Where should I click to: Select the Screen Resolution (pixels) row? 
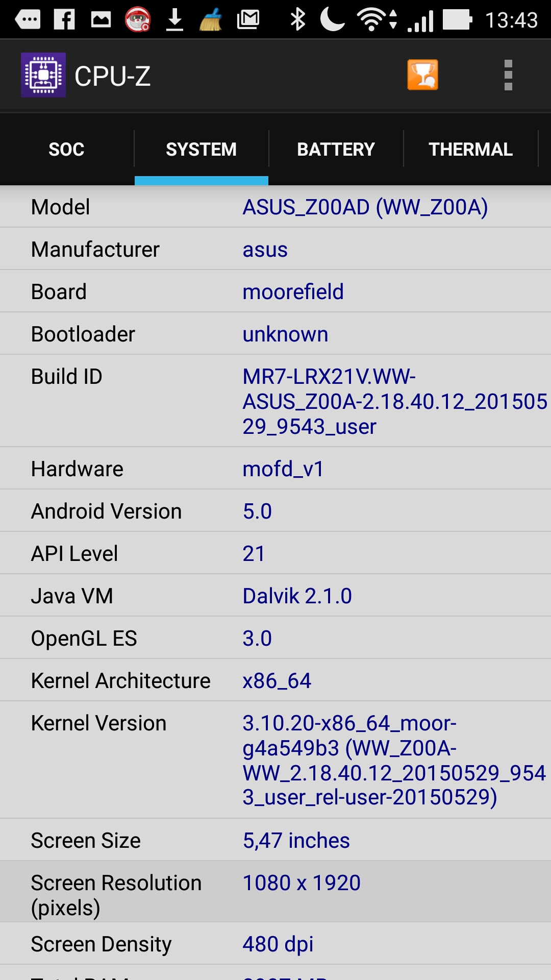pos(275,892)
